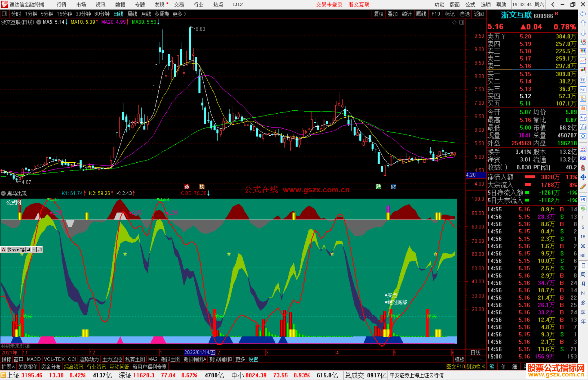This screenshot has height=380, width=588.
Task: Click the circle icon in right sidebar
Action: tap(583, 136)
